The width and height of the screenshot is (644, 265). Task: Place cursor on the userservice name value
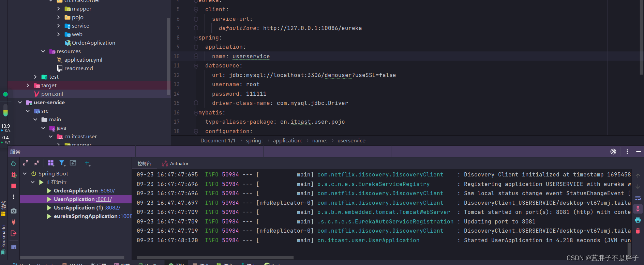(x=251, y=57)
